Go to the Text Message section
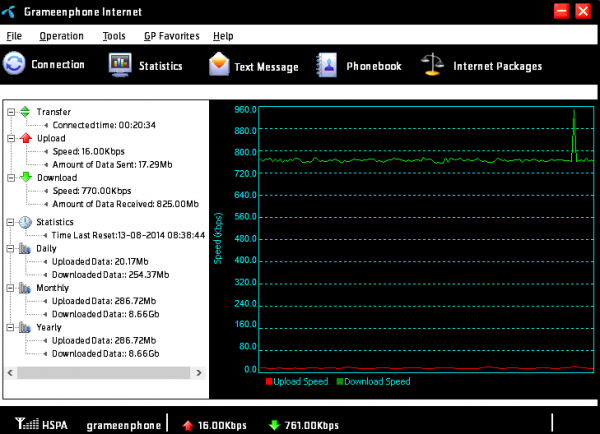The width and height of the screenshot is (600, 434). click(x=266, y=67)
